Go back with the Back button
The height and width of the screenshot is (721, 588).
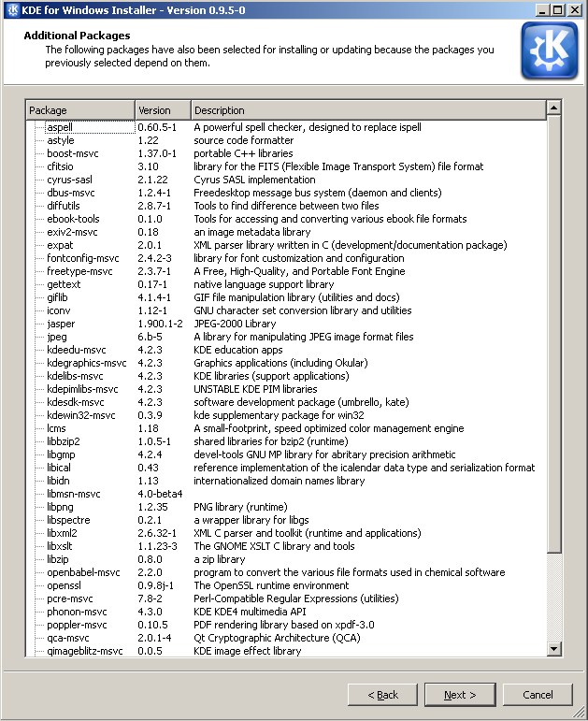382,695
